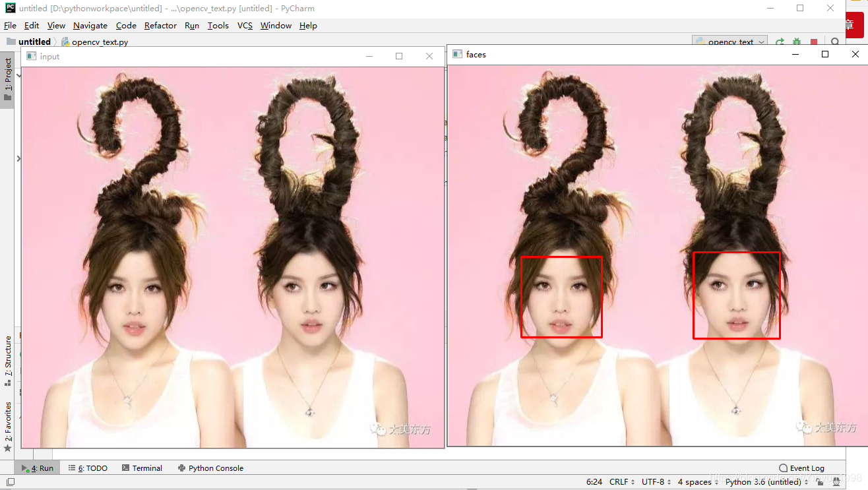The image size is (868, 490).
Task: Open the Code menu
Action: [126, 26]
